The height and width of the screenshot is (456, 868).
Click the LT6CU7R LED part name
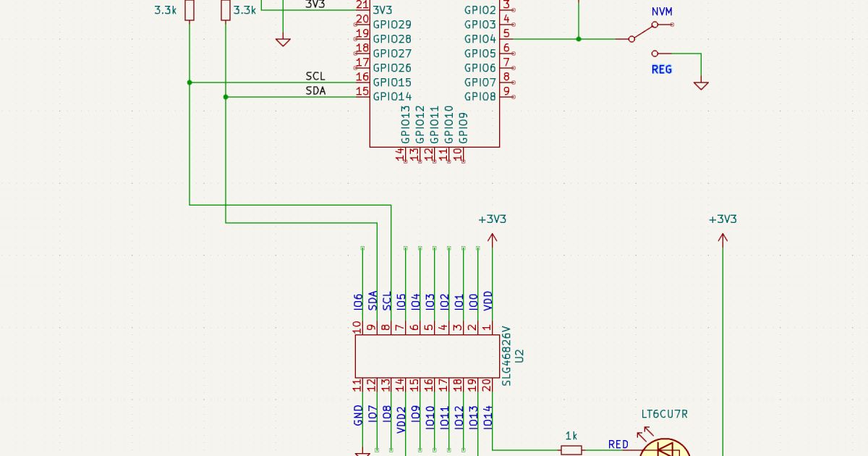pos(664,415)
